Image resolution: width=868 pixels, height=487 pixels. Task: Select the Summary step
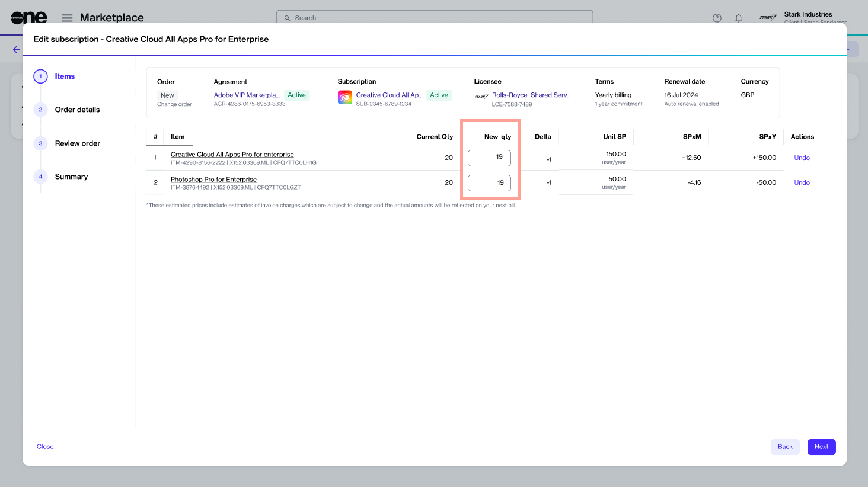pyautogui.click(x=71, y=177)
